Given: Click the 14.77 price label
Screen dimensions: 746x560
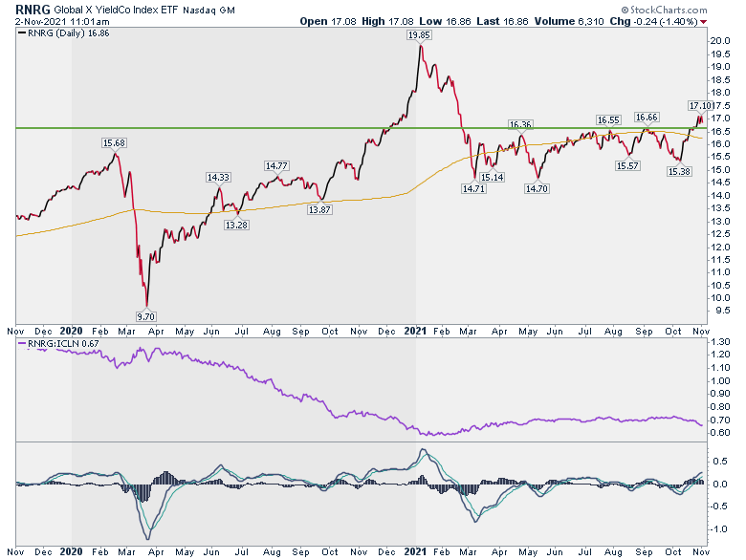Looking at the screenshot, I should coord(276,165).
